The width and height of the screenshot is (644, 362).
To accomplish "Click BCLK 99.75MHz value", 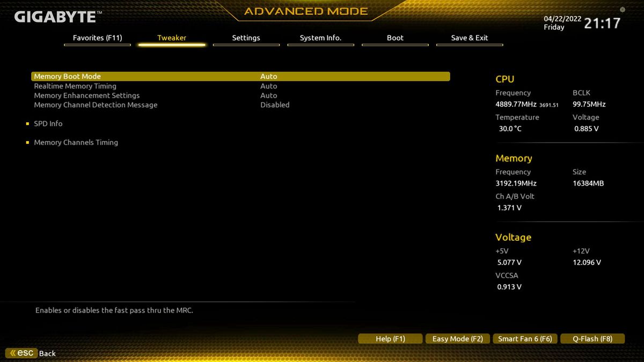I will point(589,105).
